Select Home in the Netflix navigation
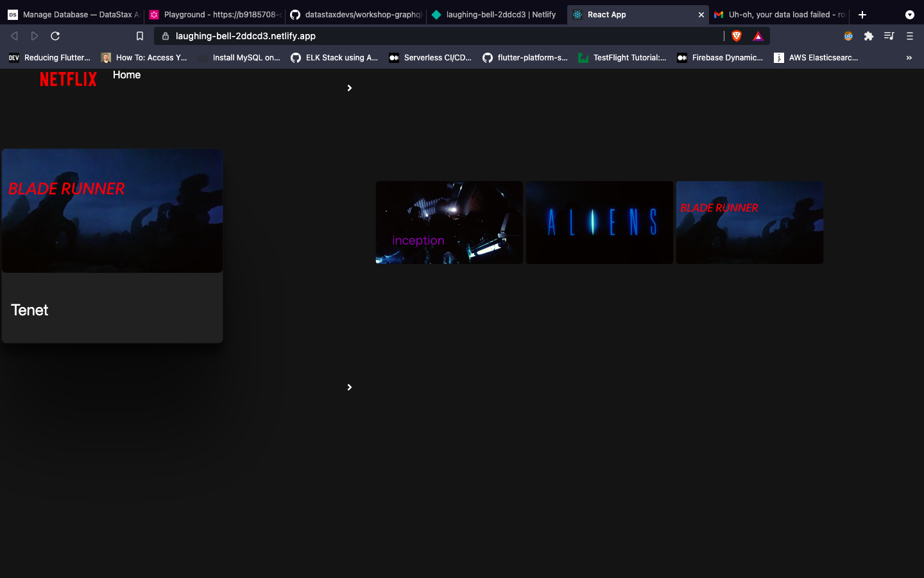The width and height of the screenshot is (924, 578). pyautogui.click(x=126, y=74)
